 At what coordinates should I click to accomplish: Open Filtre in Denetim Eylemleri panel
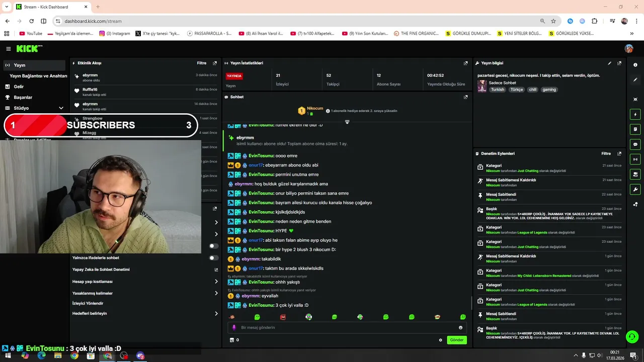tap(606, 154)
